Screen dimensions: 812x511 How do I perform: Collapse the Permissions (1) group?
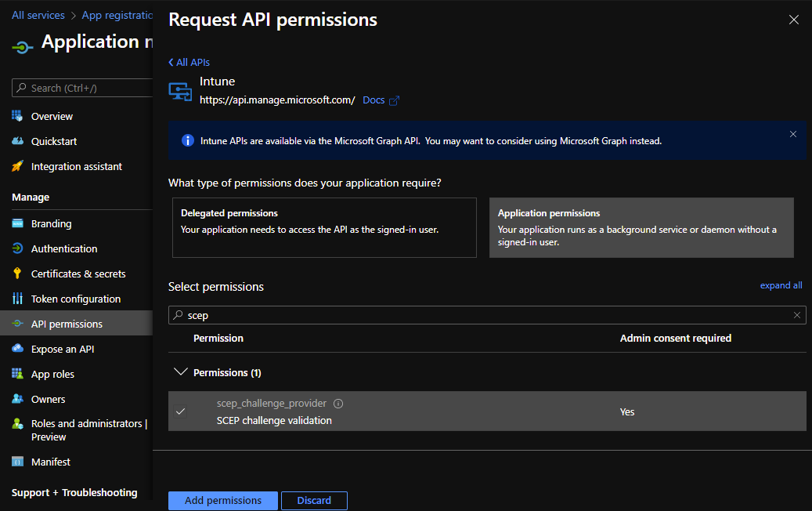coord(181,372)
